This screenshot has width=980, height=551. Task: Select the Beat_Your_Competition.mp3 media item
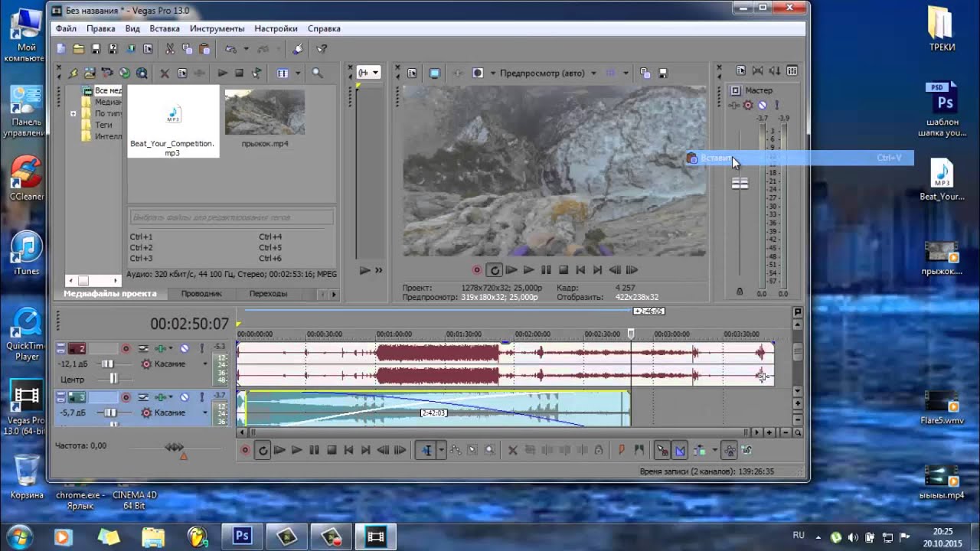click(173, 122)
